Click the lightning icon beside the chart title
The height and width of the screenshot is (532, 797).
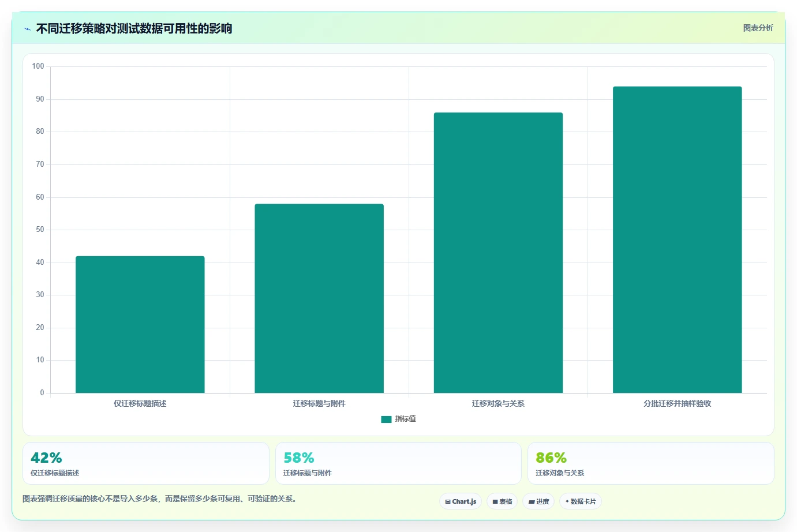tap(27, 29)
